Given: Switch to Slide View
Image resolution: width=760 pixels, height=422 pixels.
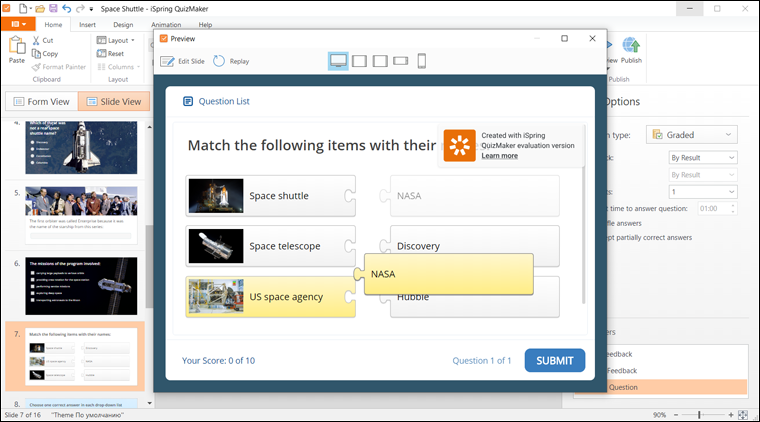Looking at the screenshot, I should (x=114, y=101).
